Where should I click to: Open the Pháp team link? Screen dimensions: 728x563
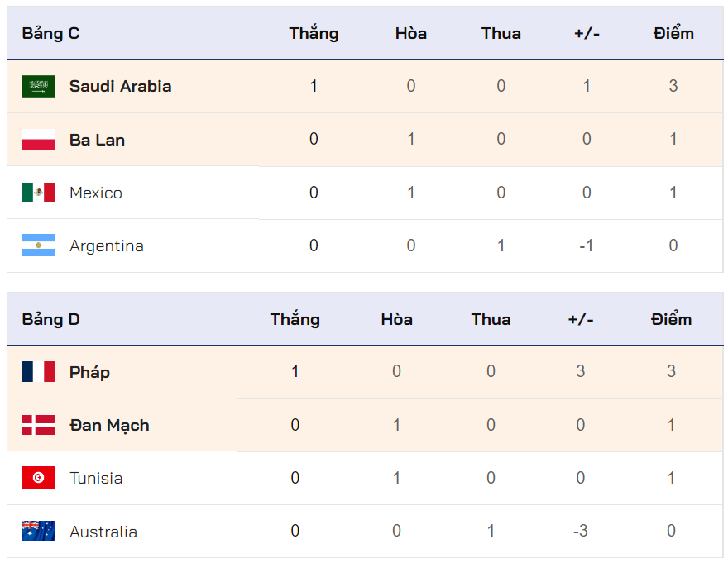(89, 372)
